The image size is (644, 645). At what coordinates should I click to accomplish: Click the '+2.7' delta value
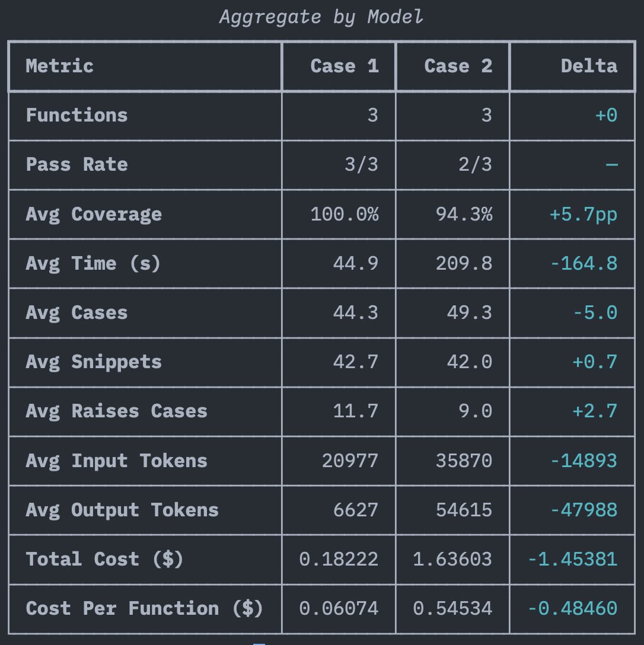point(595,411)
